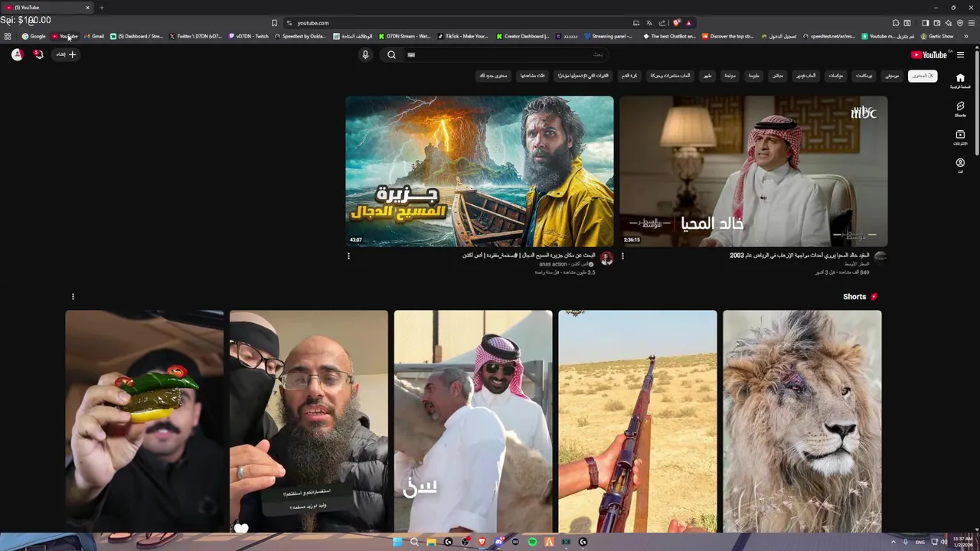Open the bearded man with glasses Short
Screen dimensions: 980x551
[309, 421]
